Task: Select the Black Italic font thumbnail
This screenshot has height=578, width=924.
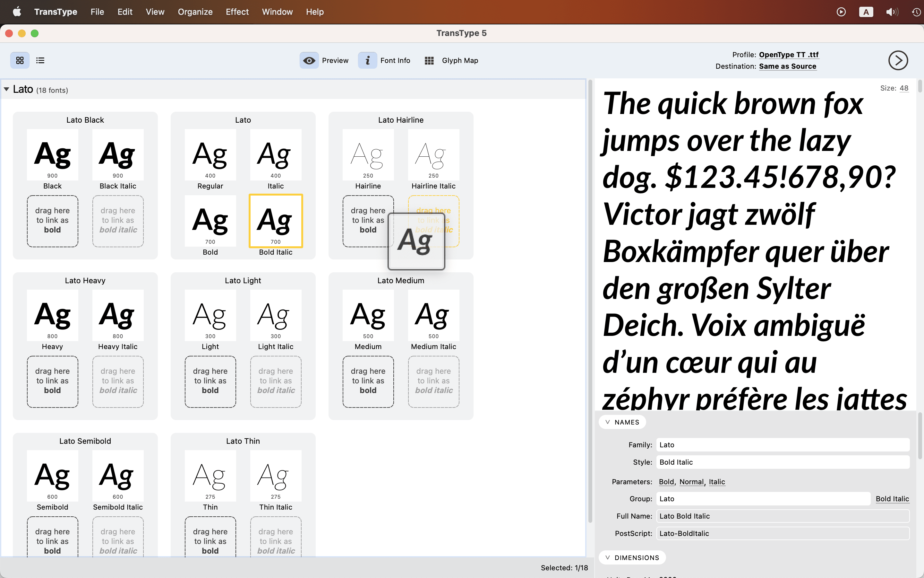Action: [118, 154]
